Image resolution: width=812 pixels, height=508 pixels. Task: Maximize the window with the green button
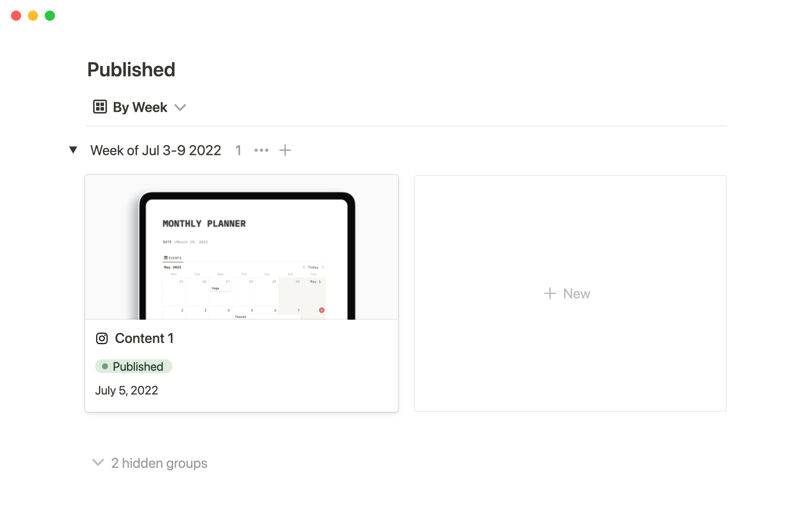click(x=50, y=16)
